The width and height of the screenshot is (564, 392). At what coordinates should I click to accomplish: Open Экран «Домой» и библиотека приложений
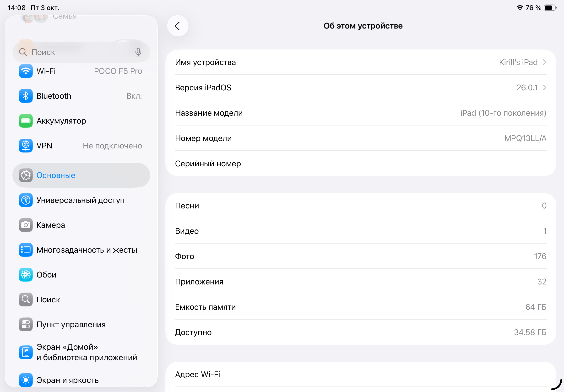click(87, 352)
